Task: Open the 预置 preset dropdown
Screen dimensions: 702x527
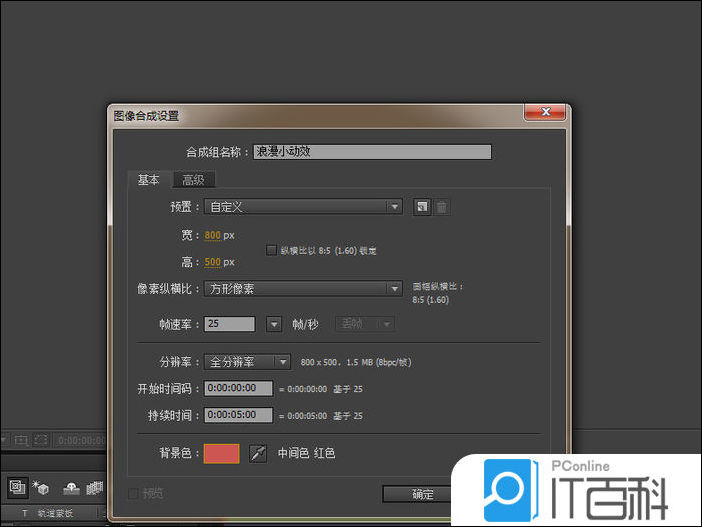Action: tap(303, 207)
